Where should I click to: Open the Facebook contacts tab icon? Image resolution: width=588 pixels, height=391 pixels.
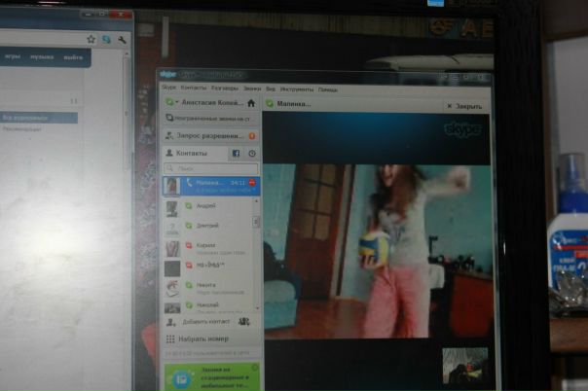pos(235,154)
